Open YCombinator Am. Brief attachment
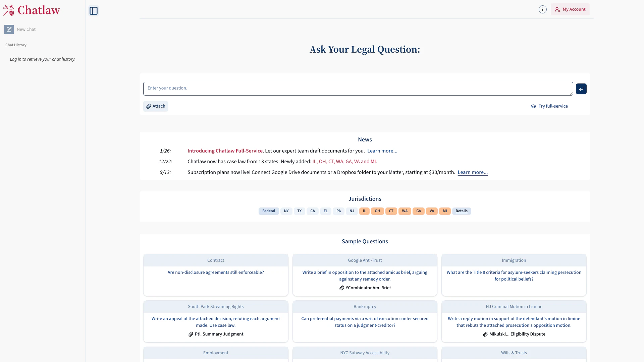Viewport: 644px width, 362px height. pos(365,288)
